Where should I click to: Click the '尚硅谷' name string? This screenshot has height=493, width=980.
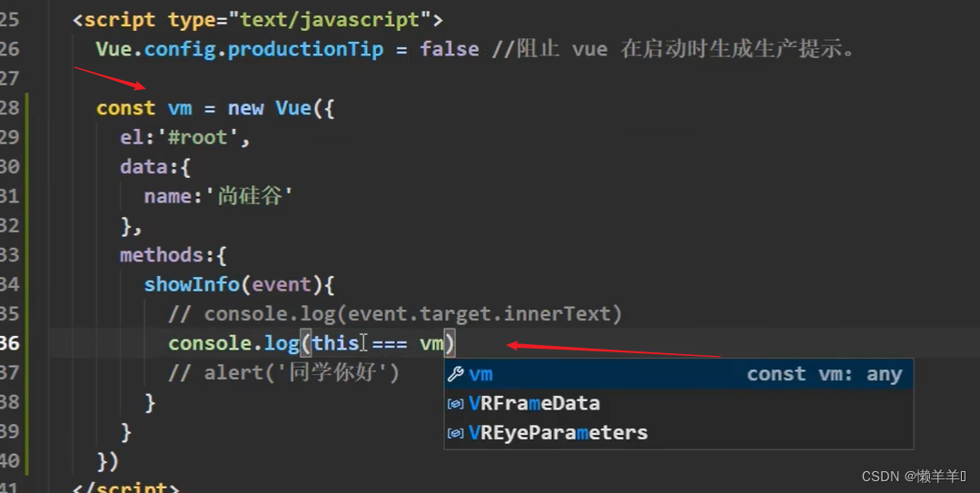pyautogui.click(x=254, y=197)
